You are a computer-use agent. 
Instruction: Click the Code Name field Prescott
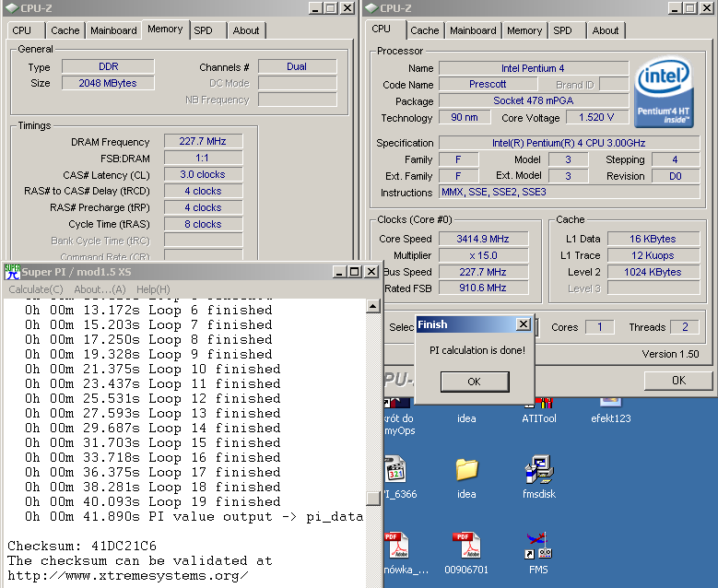point(488,84)
